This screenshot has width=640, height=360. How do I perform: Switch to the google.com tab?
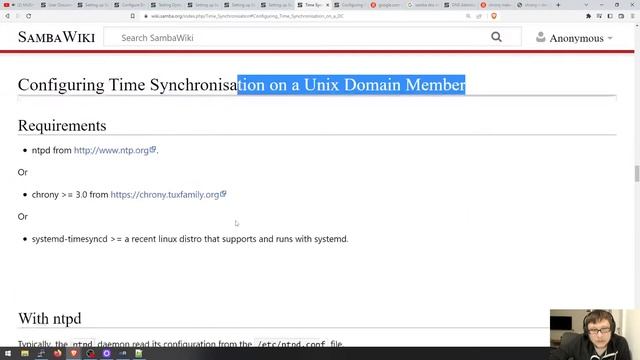[x=385, y=5]
